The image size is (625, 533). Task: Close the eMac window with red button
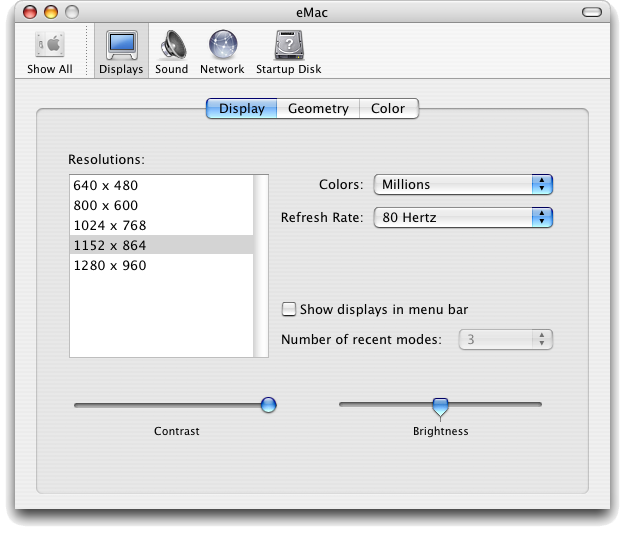pos(30,12)
